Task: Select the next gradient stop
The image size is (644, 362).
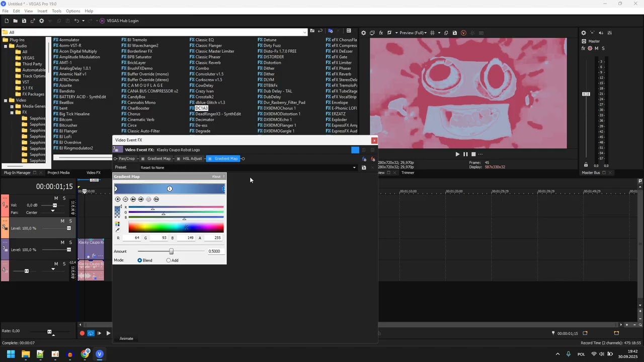Action: pyautogui.click(x=141, y=199)
